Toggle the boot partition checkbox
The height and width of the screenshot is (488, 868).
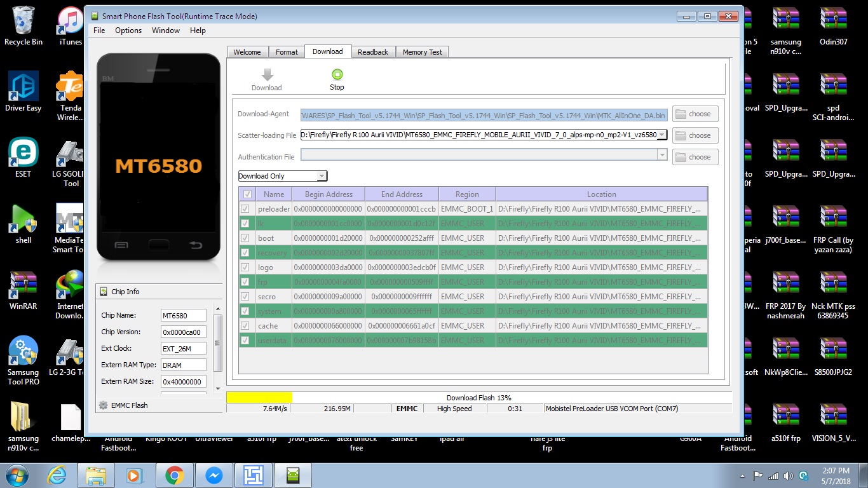point(245,238)
